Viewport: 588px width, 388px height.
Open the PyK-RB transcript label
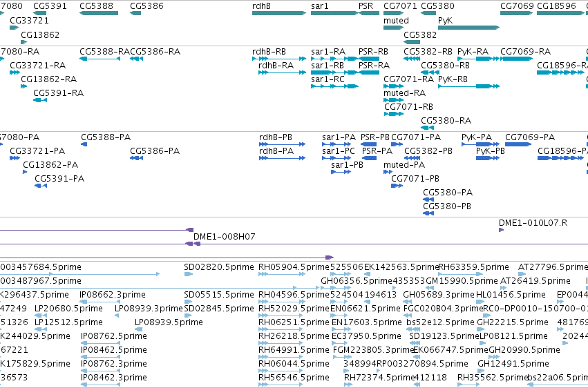coord(453,79)
